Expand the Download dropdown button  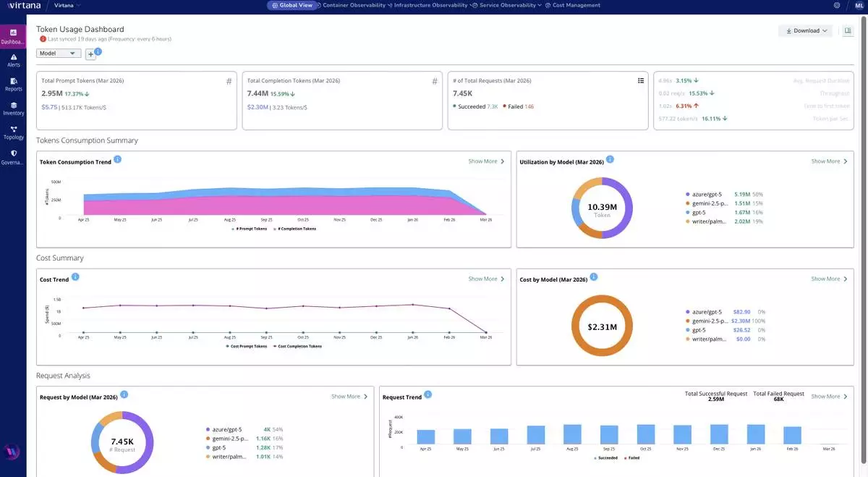(x=805, y=30)
